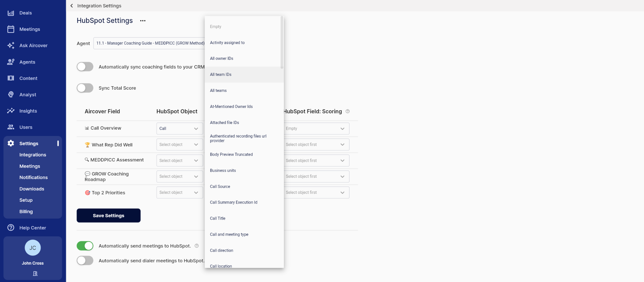This screenshot has height=282, width=644.
Task: Click the building icon below John Cross
Action: (35, 274)
